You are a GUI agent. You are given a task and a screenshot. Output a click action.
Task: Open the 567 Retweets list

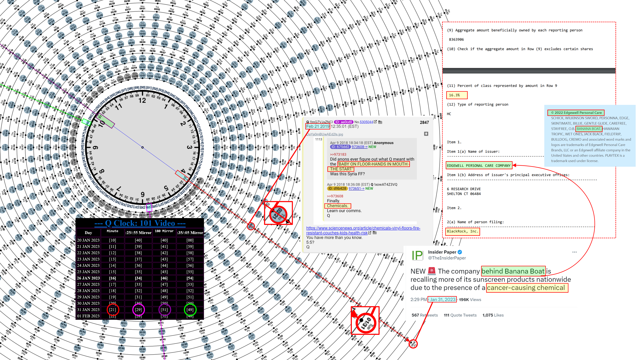pyautogui.click(x=425, y=315)
